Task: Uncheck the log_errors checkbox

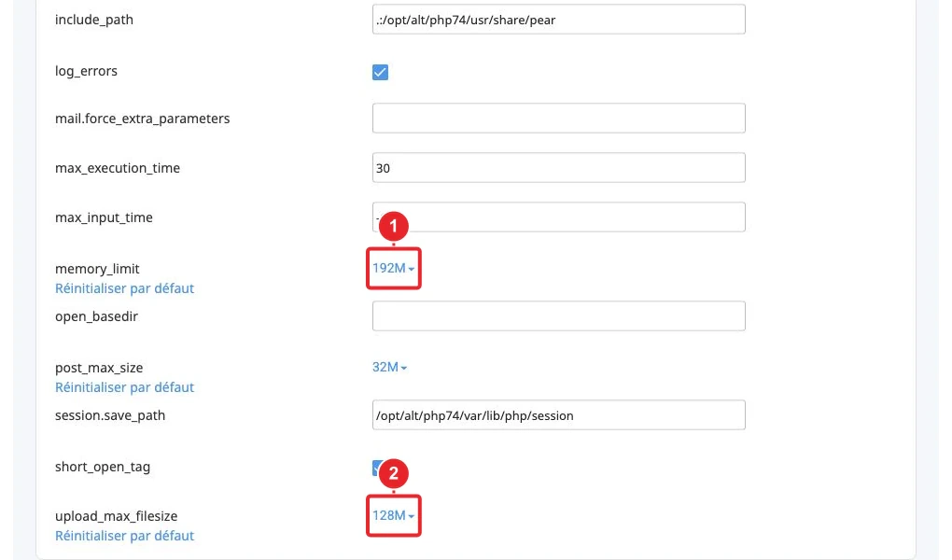Action: point(380,72)
